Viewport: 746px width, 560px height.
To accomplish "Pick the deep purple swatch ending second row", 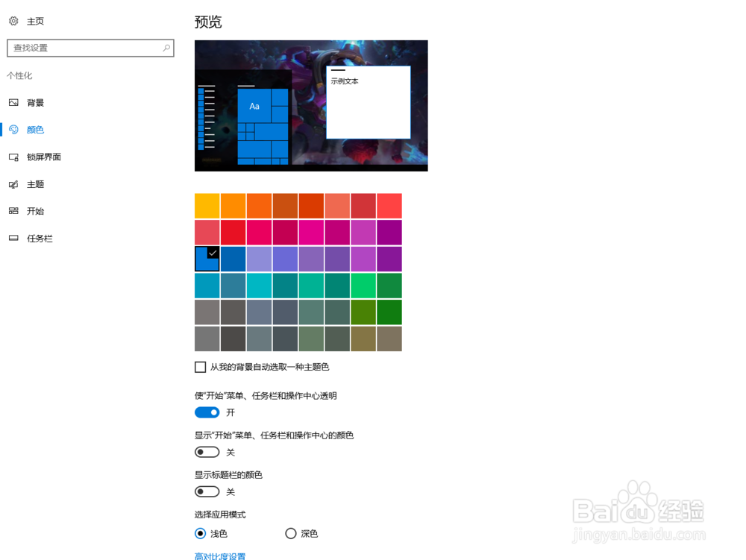I will tap(389, 233).
